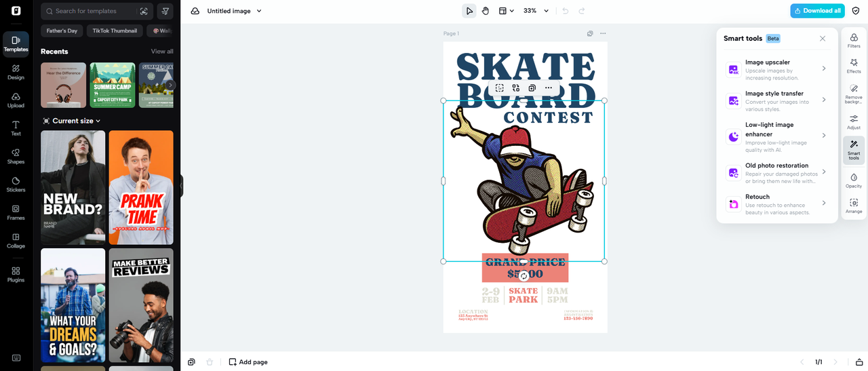Duplicate Page 1 using page header icon

click(590, 33)
